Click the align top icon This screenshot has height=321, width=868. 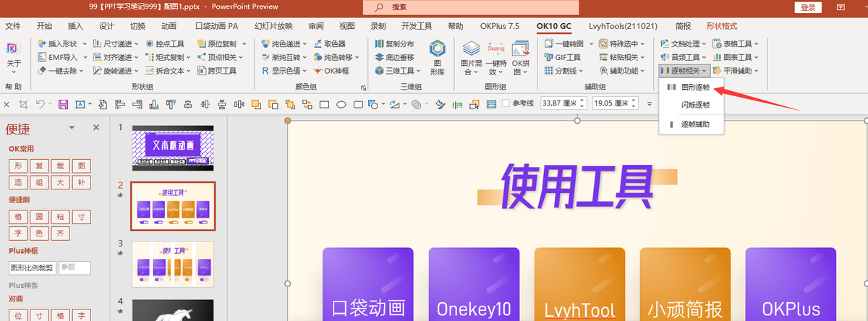(x=171, y=104)
